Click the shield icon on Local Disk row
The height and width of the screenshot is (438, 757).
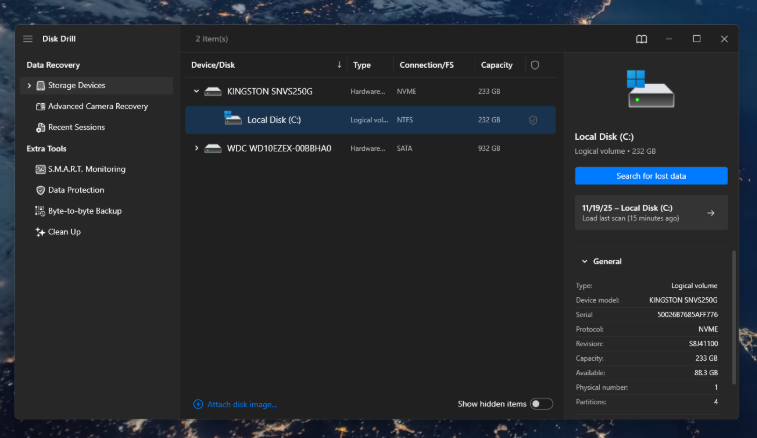pos(534,120)
